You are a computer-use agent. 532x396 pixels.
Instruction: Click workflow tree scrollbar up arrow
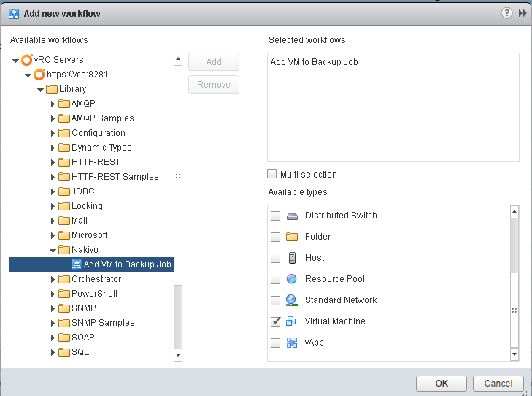[x=178, y=59]
